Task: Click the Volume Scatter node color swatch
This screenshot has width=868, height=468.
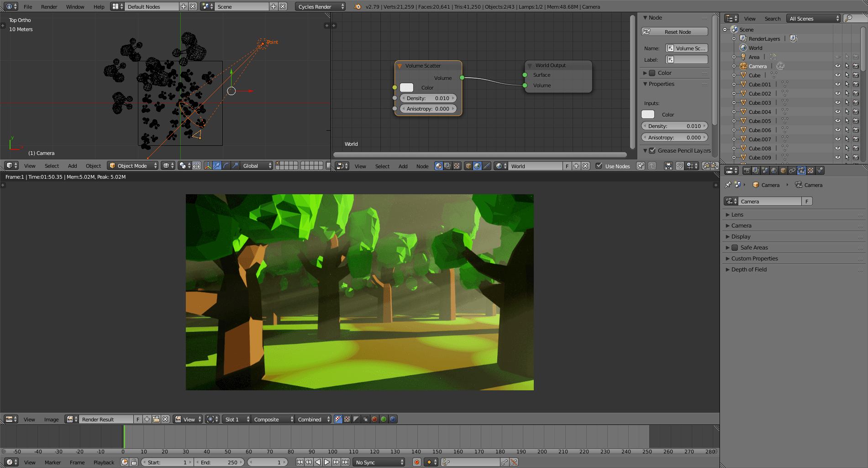Action: [x=406, y=88]
